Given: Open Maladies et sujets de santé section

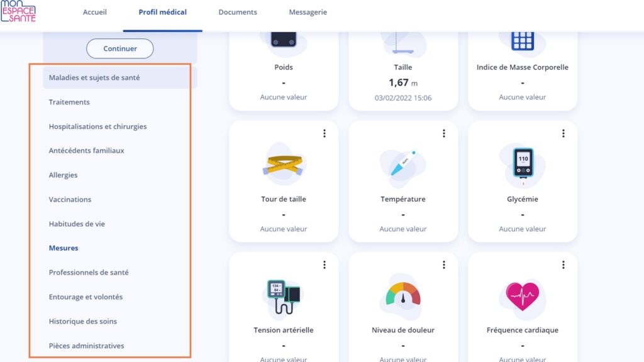Looking at the screenshot, I should coord(94,77).
